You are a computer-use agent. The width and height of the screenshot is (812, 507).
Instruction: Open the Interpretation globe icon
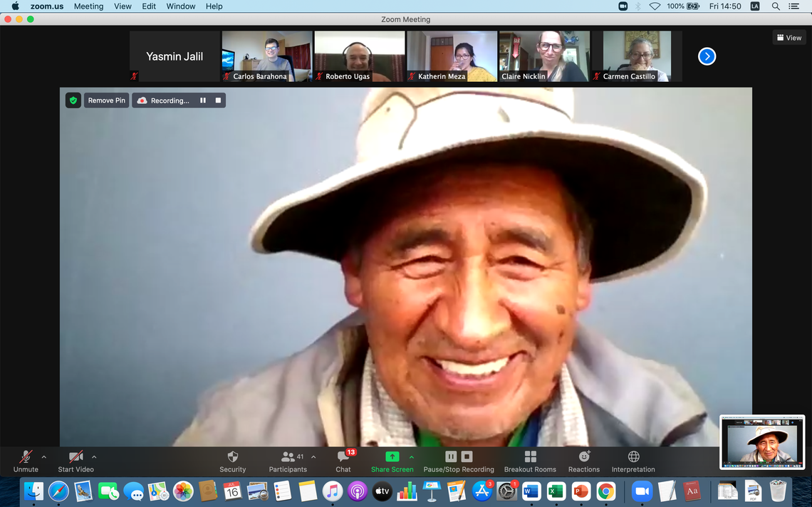pos(633,457)
